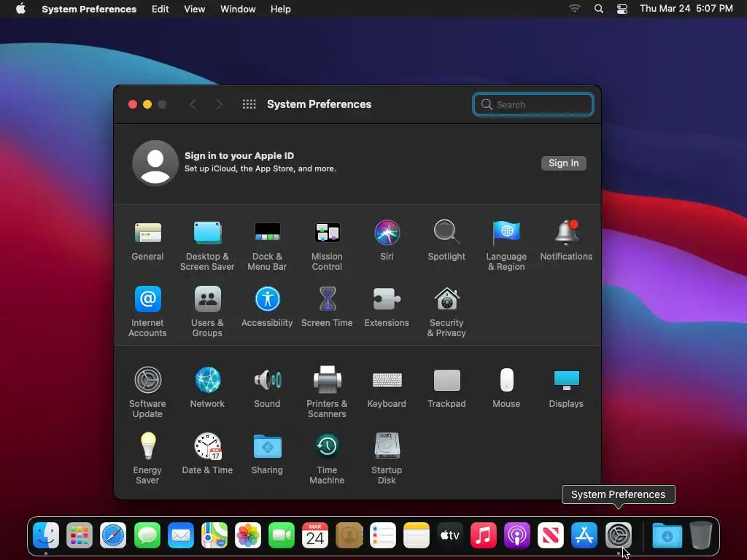
Task: Open the Help menu
Action: tap(281, 9)
